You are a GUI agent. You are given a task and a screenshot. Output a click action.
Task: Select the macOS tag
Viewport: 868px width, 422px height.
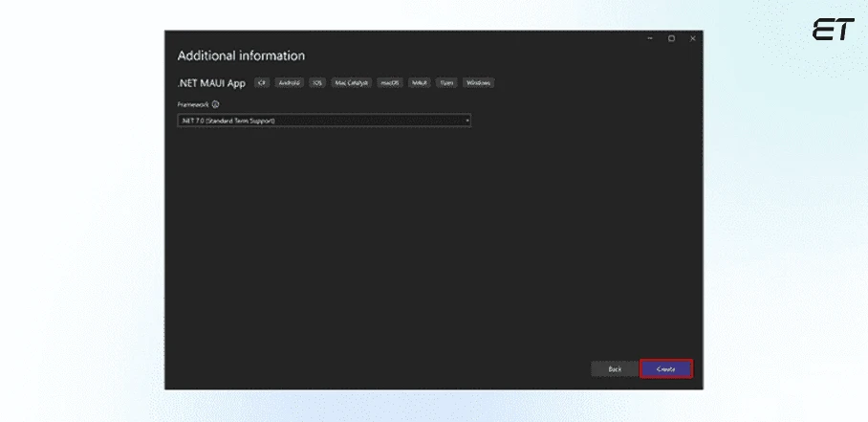point(390,82)
